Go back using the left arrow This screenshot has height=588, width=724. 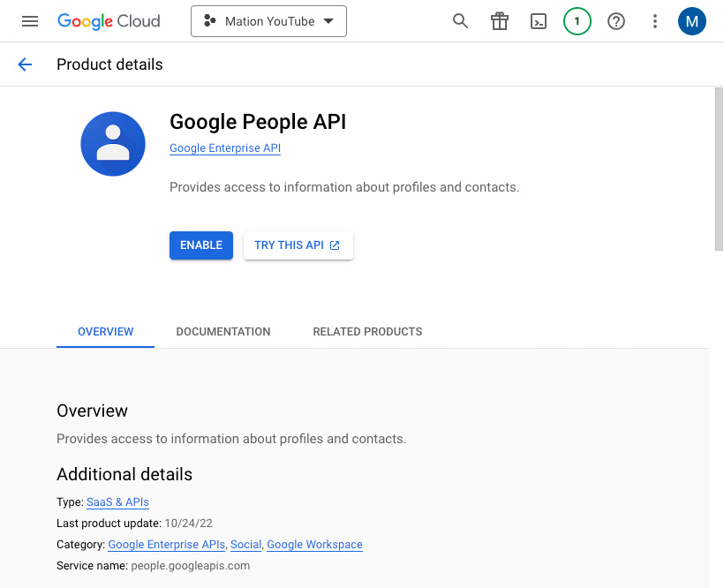(25, 64)
